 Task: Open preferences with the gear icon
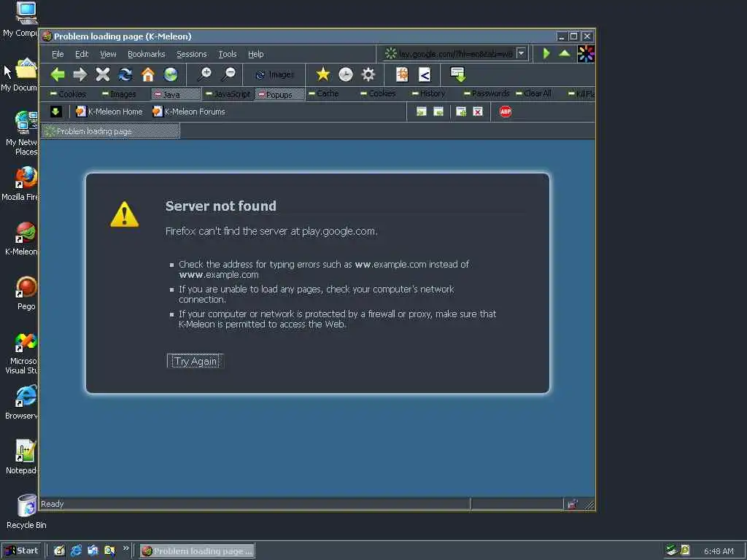point(368,74)
